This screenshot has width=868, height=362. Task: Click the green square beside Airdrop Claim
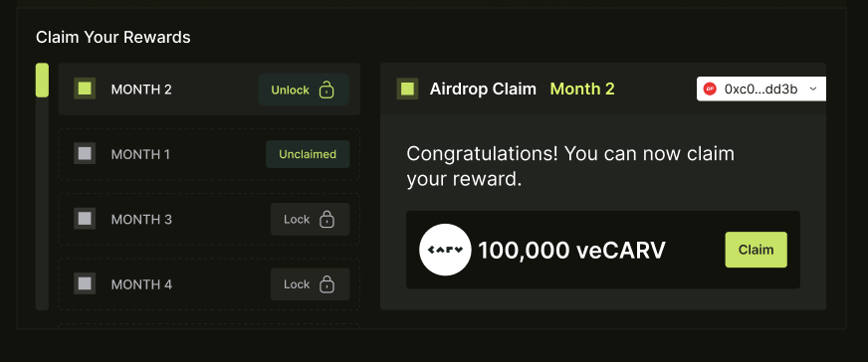click(407, 89)
